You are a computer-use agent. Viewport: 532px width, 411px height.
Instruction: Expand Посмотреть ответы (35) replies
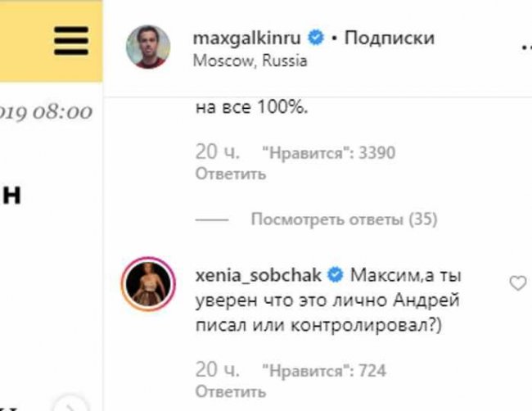pos(344,219)
